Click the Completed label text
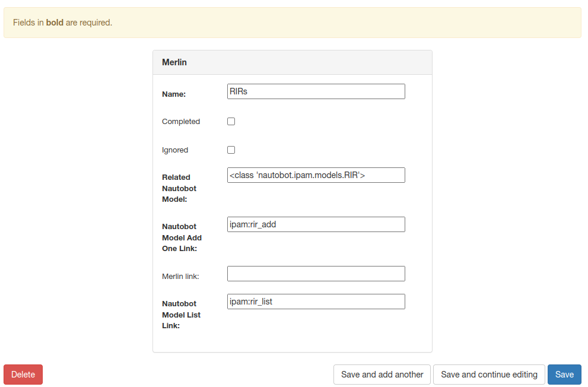Viewport: 588px width, 387px height. click(x=181, y=122)
